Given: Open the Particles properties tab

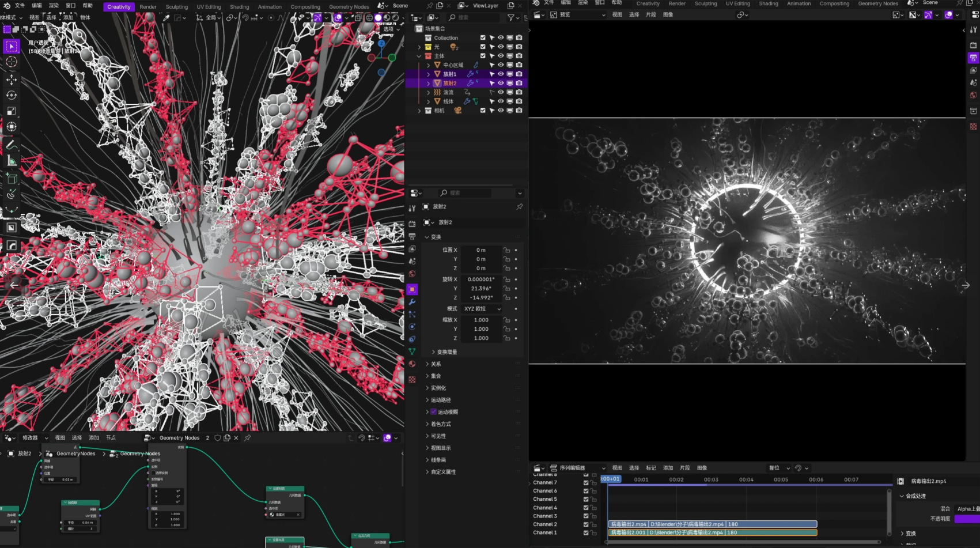Looking at the screenshot, I should point(412,315).
